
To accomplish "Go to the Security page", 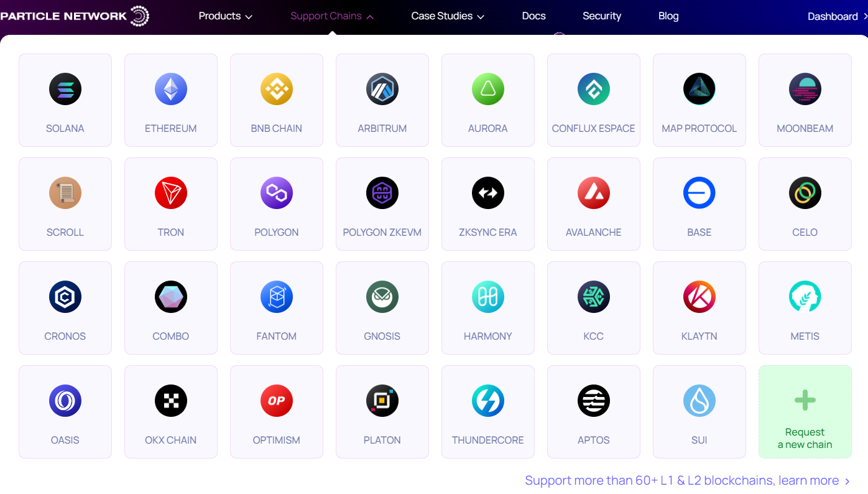I will pyautogui.click(x=602, y=16).
